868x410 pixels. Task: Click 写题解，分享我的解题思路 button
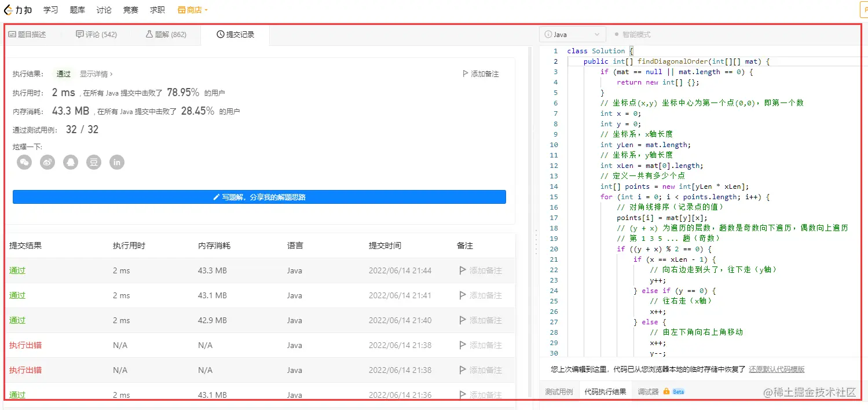click(x=259, y=197)
